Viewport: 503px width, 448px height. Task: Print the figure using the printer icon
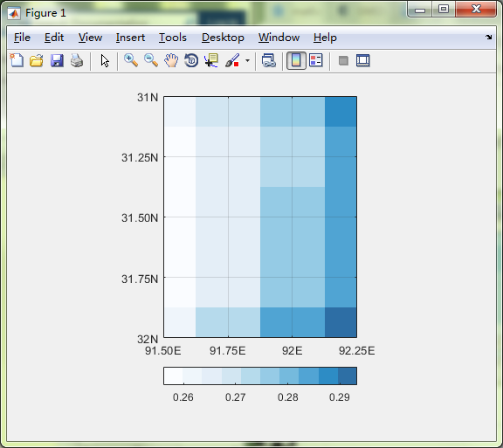point(77,60)
